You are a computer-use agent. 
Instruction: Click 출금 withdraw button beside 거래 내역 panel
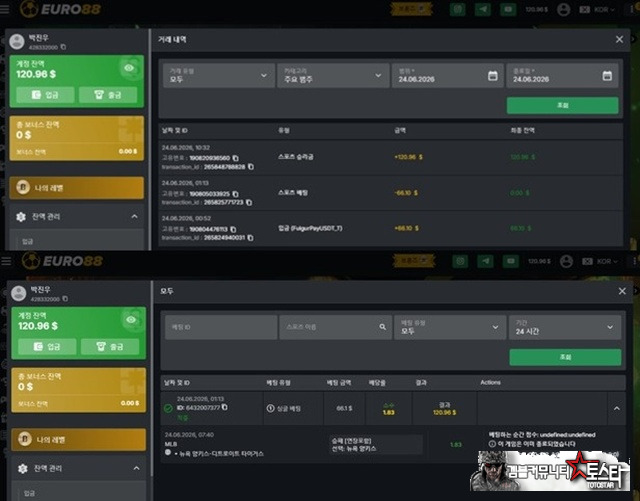point(108,95)
